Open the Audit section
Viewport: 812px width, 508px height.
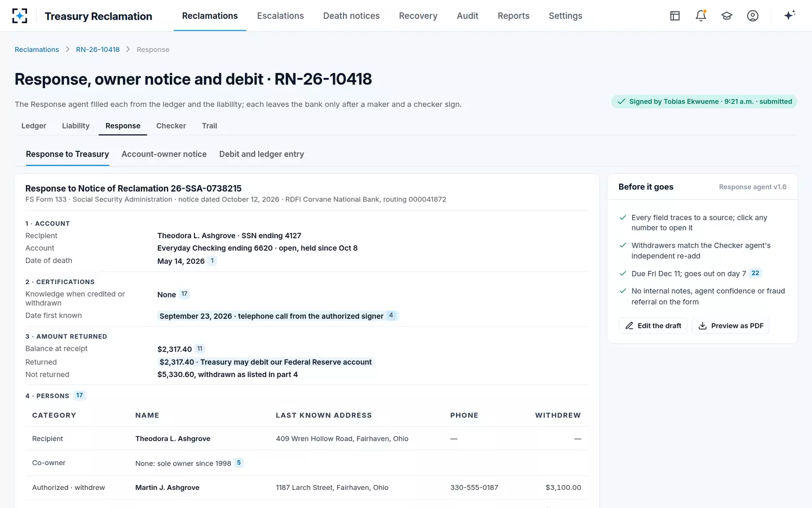point(467,16)
